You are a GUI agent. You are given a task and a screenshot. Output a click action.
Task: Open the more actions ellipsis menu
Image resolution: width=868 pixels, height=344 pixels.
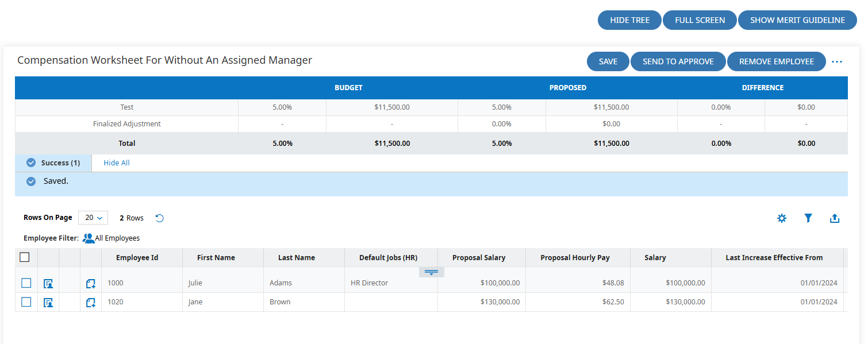pyautogui.click(x=837, y=61)
